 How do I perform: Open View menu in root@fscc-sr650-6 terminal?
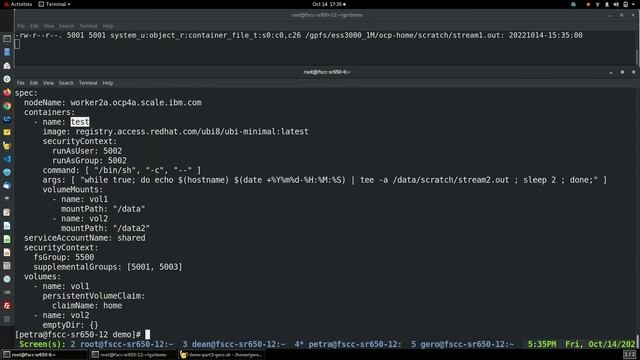tap(48, 83)
